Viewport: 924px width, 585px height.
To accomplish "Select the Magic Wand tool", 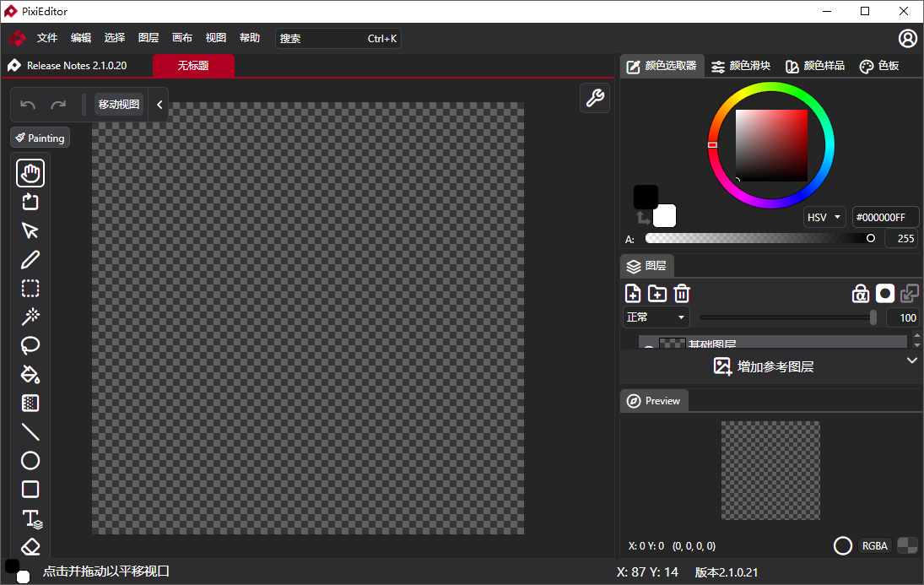I will click(x=30, y=317).
